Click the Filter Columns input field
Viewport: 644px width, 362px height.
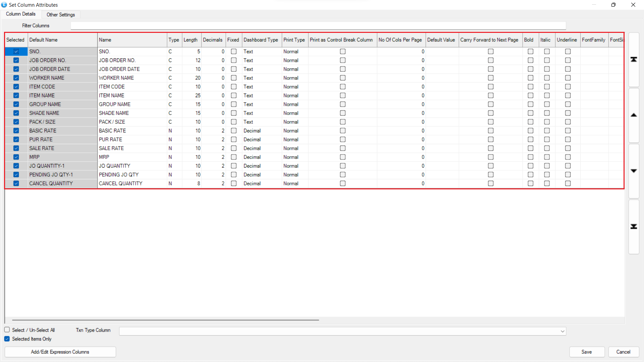click(x=318, y=26)
